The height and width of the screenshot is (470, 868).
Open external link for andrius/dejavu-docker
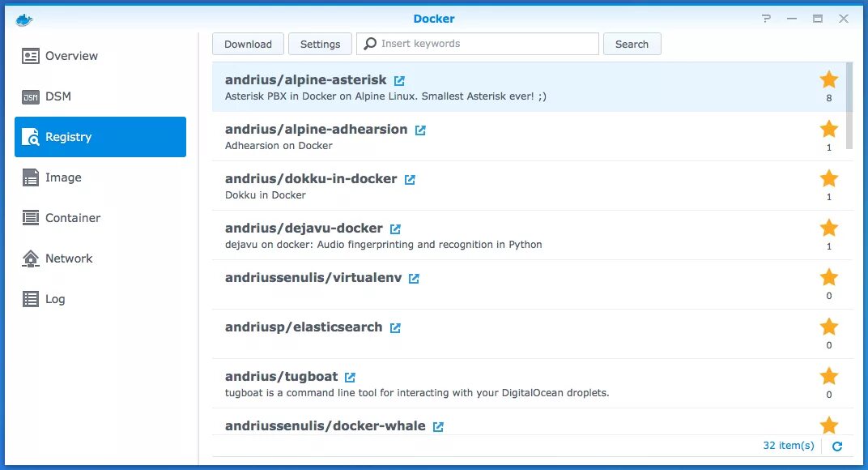click(395, 229)
